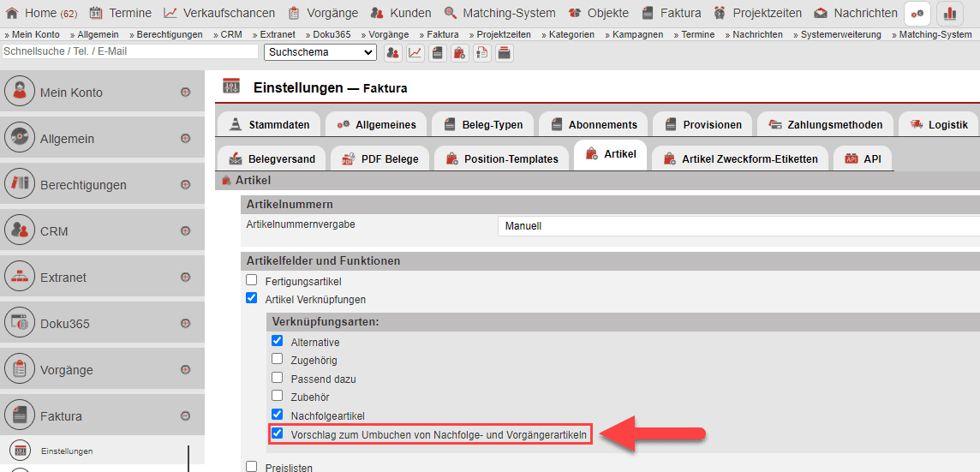Open the Suchschema dropdown
Viewport: 980px width, 472px height.
coord(320,52)
